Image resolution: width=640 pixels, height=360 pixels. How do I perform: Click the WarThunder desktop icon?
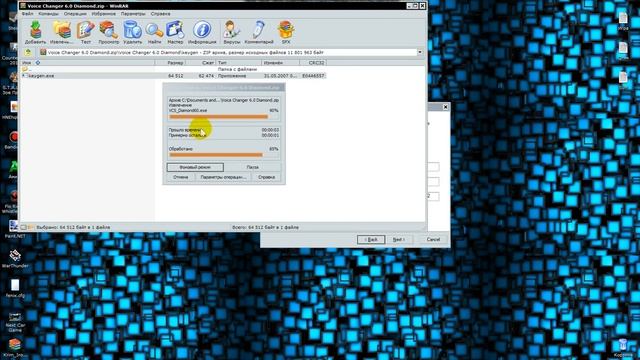coord(15,259)
